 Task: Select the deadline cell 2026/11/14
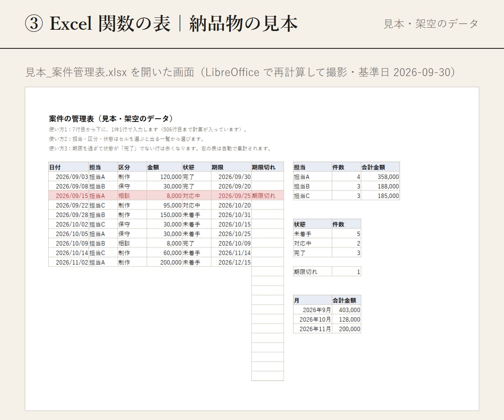coord(231,253)
